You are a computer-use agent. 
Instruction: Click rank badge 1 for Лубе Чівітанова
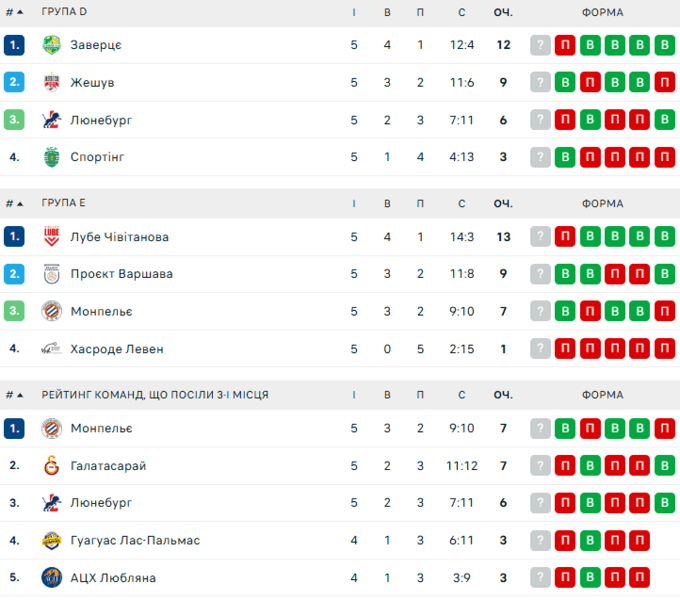pos(14,237)
